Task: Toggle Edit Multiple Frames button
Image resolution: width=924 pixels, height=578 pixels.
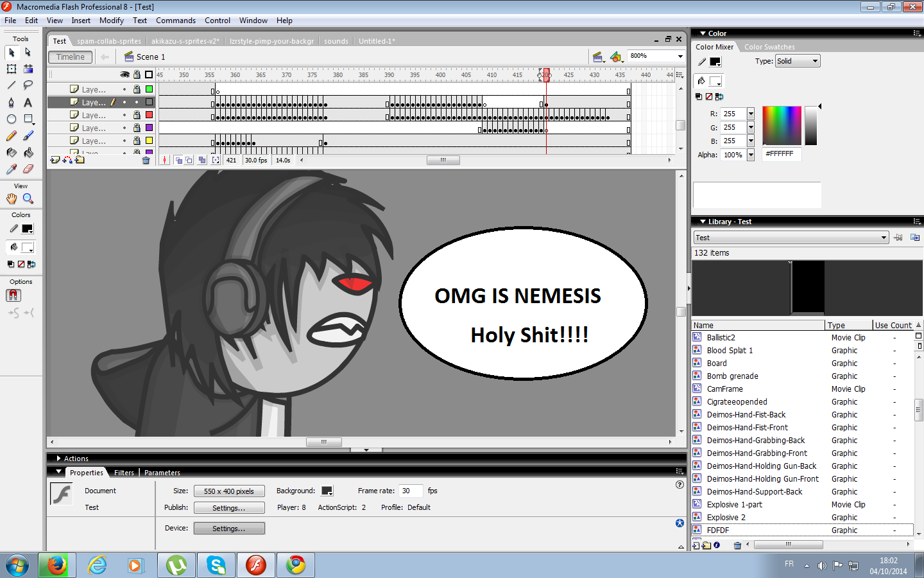Action: pyautogui.click(x=202, y=160)
